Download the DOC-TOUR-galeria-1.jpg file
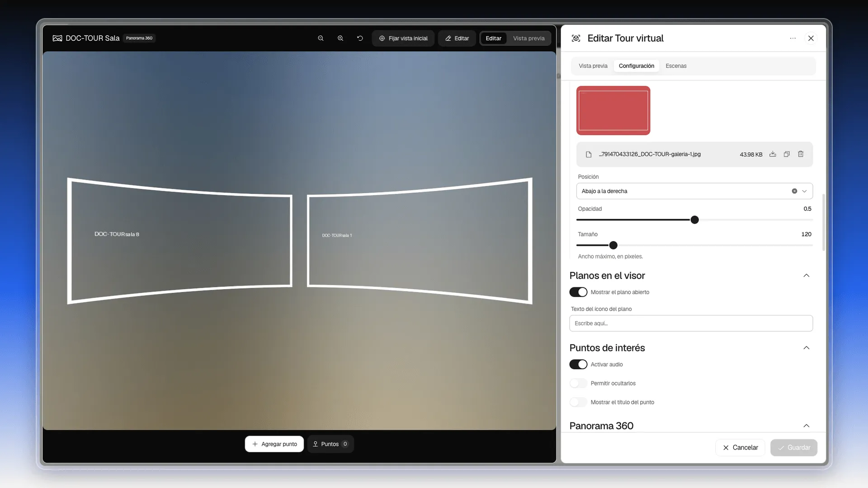The width and height of the screenshot is (868, 488). click(773, 154)
